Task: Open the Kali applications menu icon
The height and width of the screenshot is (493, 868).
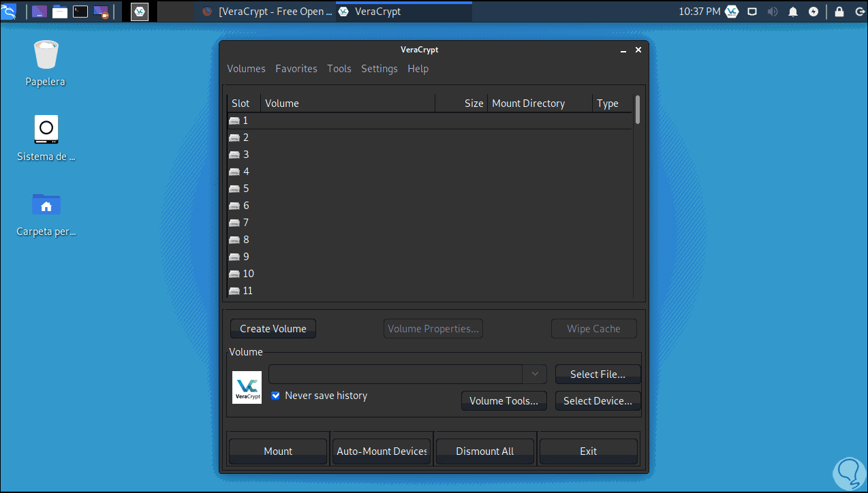Action: click(8, 11)
